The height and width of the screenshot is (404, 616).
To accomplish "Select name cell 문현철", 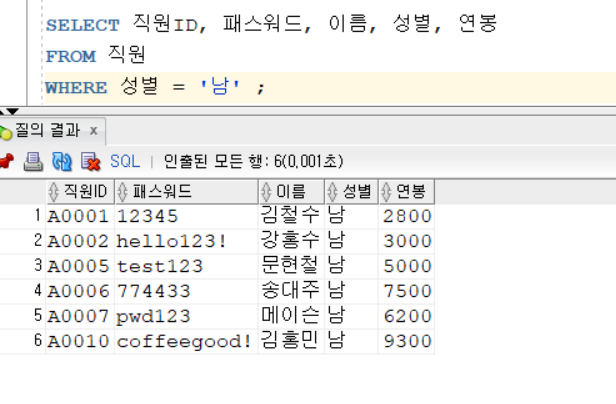I will [x=292, y=266].
